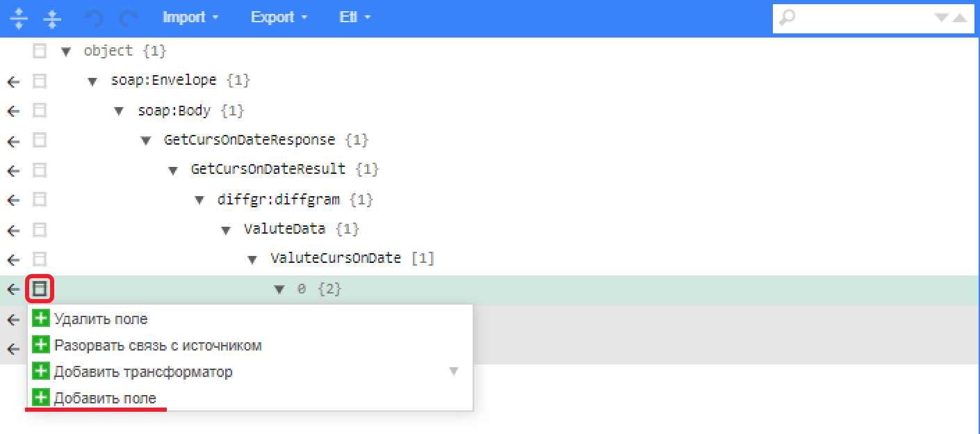Click the left arrow beside soap:Envelope
The height and width of the screenshot is (434, 980).
tap(13, 82)
